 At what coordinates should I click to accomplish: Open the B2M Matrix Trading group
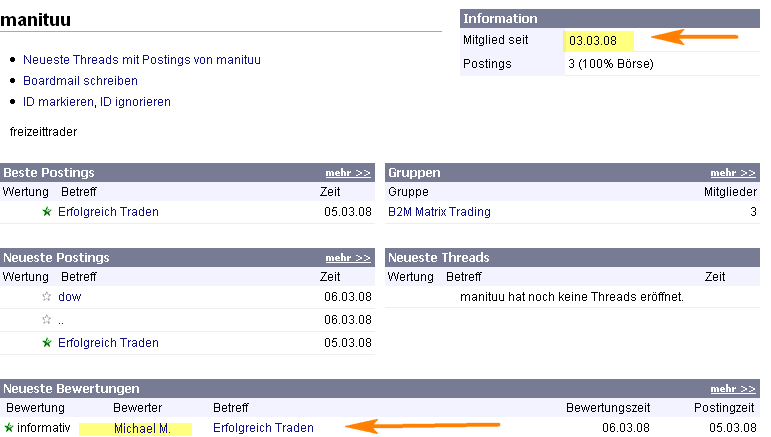point(439,212)
